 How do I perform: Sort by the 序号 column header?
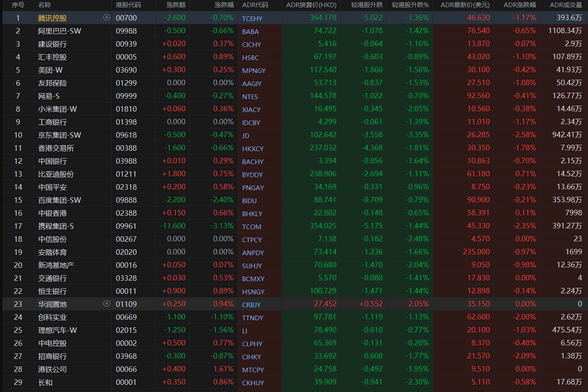[x=18, y=5]
